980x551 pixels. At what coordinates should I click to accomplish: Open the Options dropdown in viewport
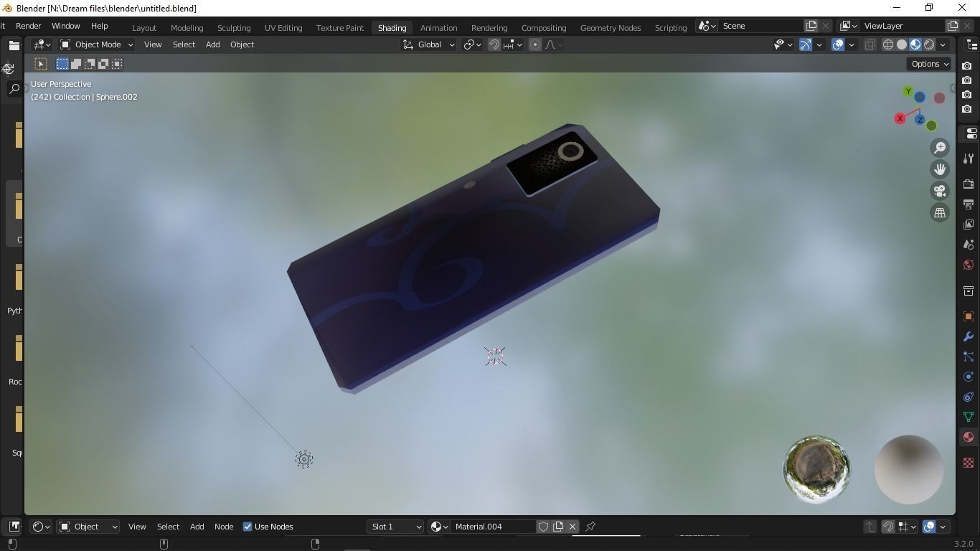coord(930,64)
